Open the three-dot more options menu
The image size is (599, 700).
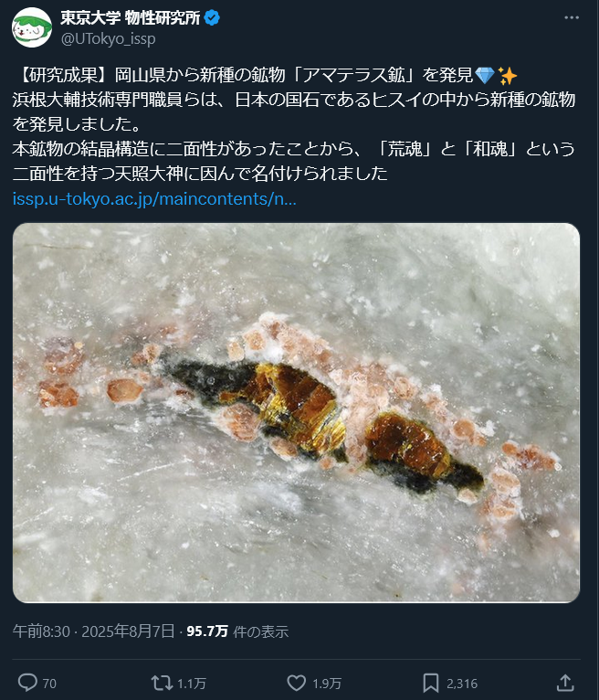click(x=572, y=17)
